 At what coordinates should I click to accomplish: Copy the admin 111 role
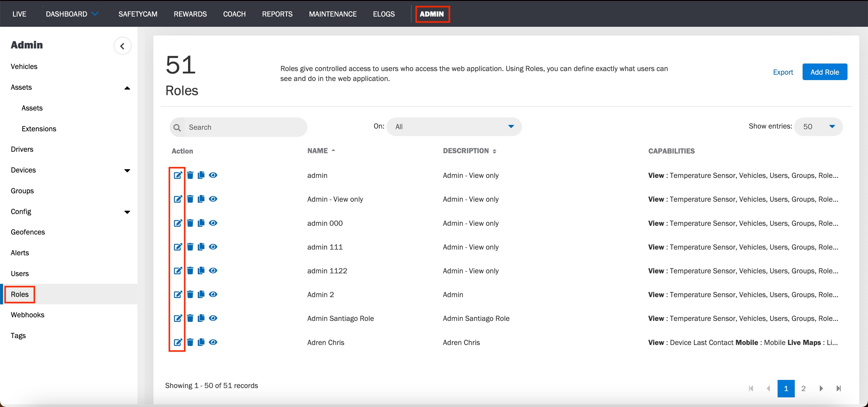pyautogui.click(x=201, y=247)
